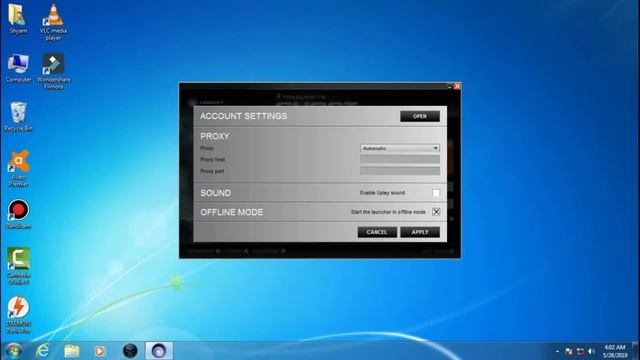Open Windows Explorer folder in taskbar
Image resolution: width=640 pixels, height=360 pixels.
click(71, 351)
